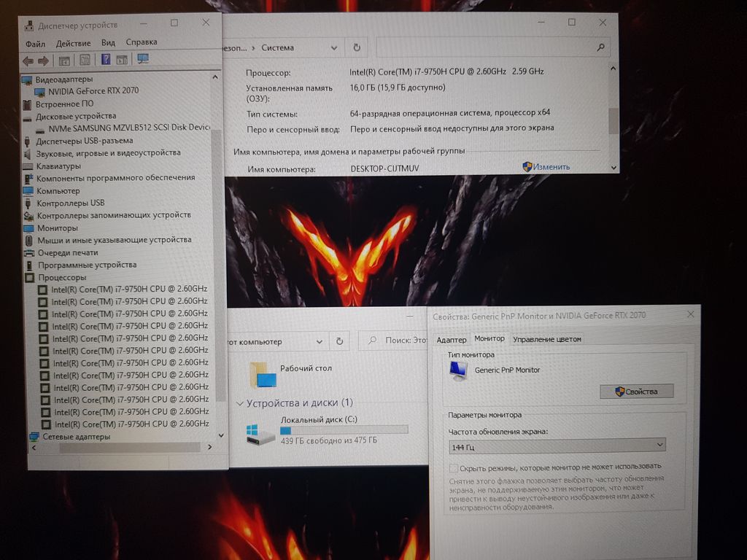Open the Действие menu
Viewport: 747px width, 560px height.
(73, 43)
